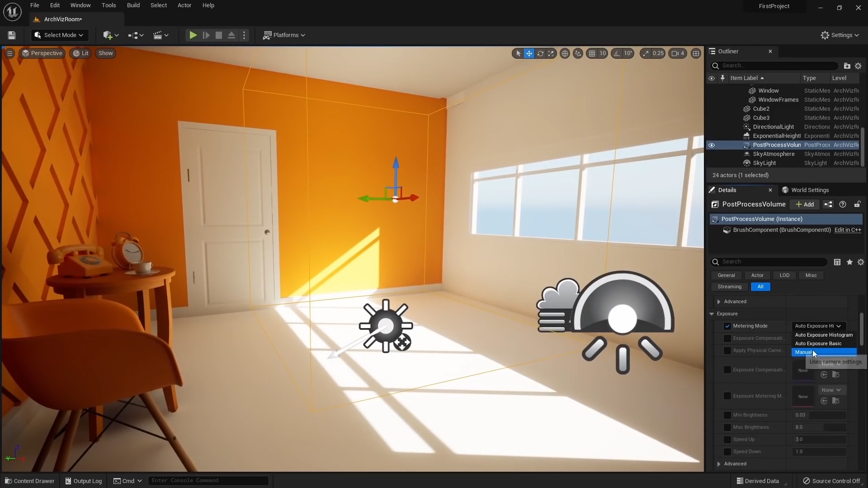Image resolution: width=868 pixels, height=488 pixels.
Task: Select the scale transform tool
Action: pos(551,53)
